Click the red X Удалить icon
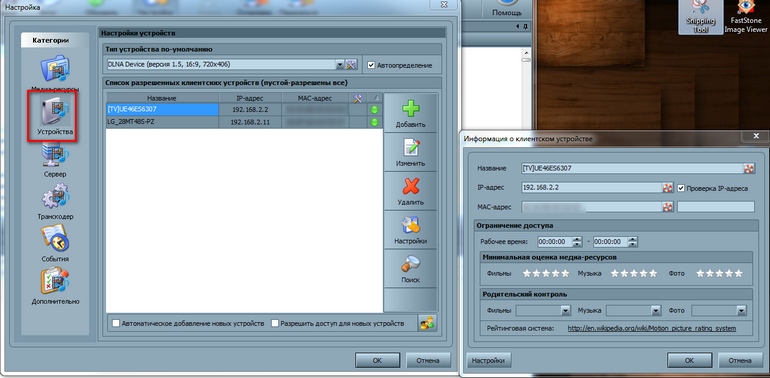770x378 pixels. tap(411, 187)
